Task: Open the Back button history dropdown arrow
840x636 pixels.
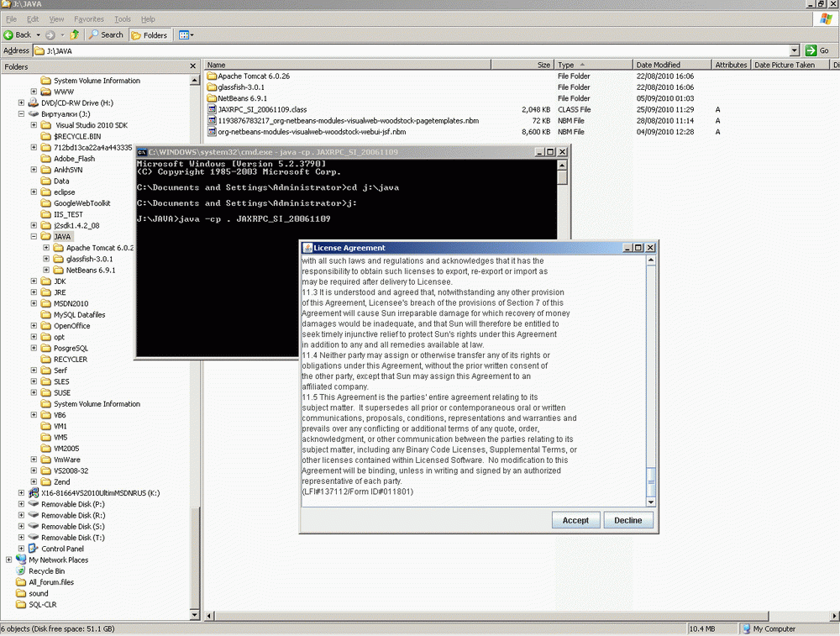Action: pyautogui.click(x=38, y=35)
